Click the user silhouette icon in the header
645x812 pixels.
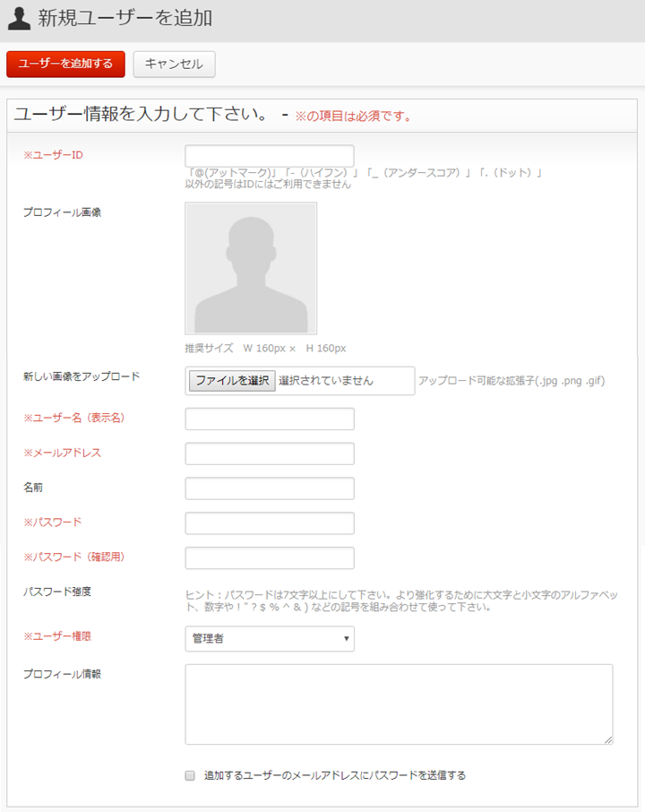tap(20, 18)
